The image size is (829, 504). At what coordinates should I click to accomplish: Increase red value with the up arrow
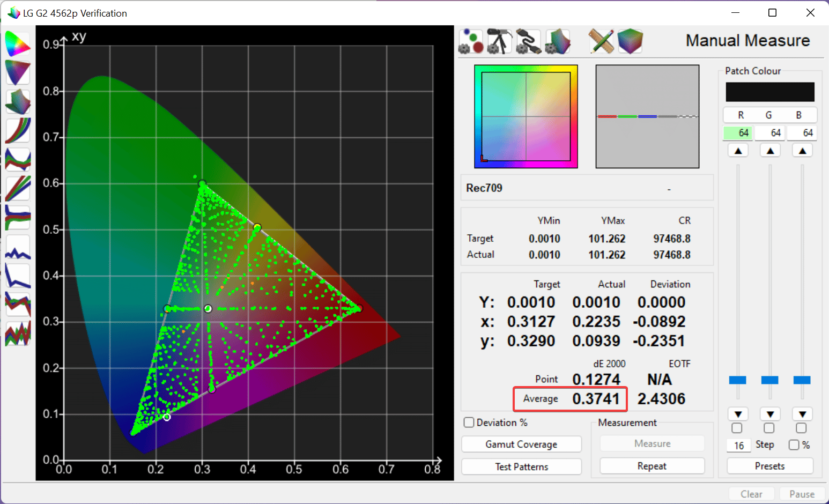tap(738, 151)
